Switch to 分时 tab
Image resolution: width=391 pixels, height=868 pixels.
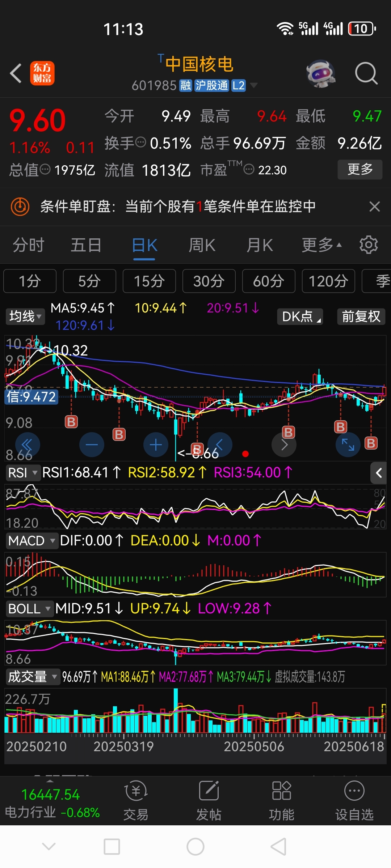[x=29, y=245]
